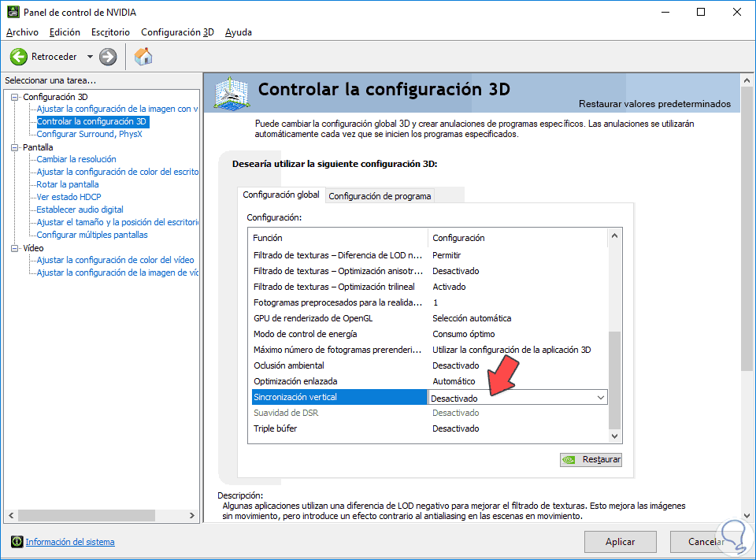756x560 pixels.
Task: Select Optimización enlazada row
Action: pos(429,381)
